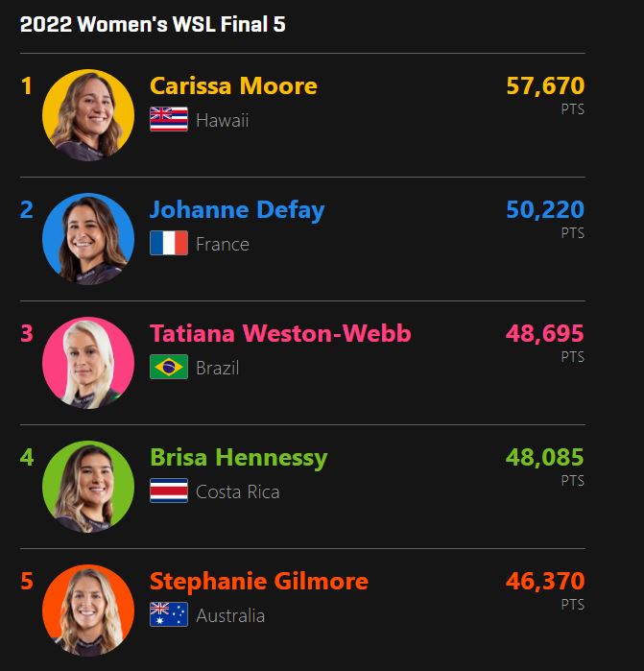Screen dimensions: 644x671
Task: Open Brisa Hennessy's profile photo
Action: coord(88,487)
